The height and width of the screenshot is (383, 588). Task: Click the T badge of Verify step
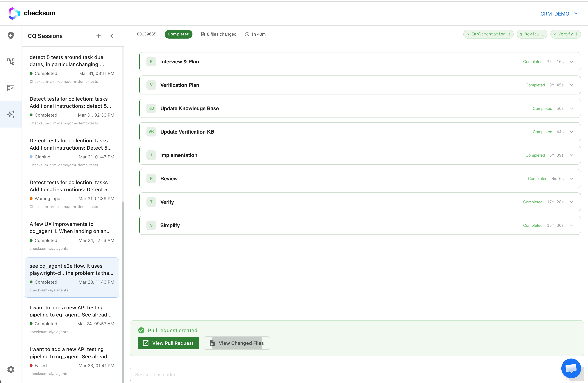click(x=151, y=202)
